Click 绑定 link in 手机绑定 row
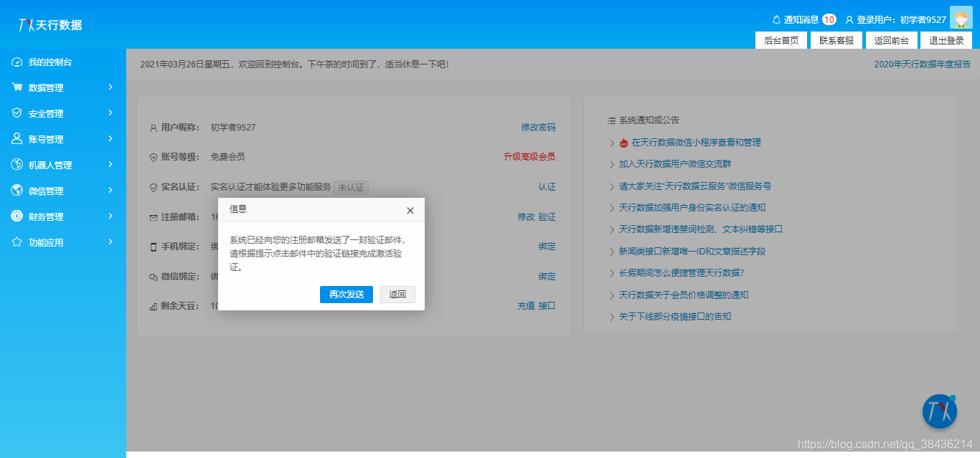 pos(547,247)
